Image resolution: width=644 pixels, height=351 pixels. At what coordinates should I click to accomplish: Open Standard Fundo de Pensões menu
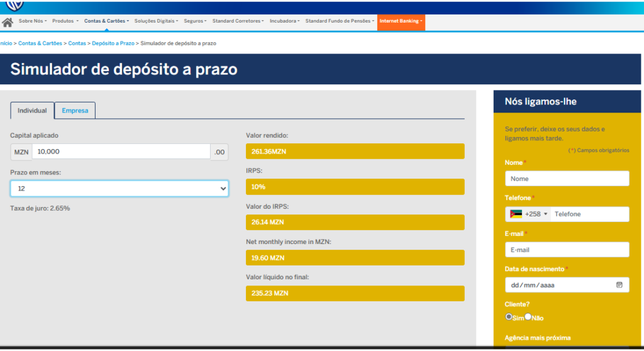pos(340,21)
